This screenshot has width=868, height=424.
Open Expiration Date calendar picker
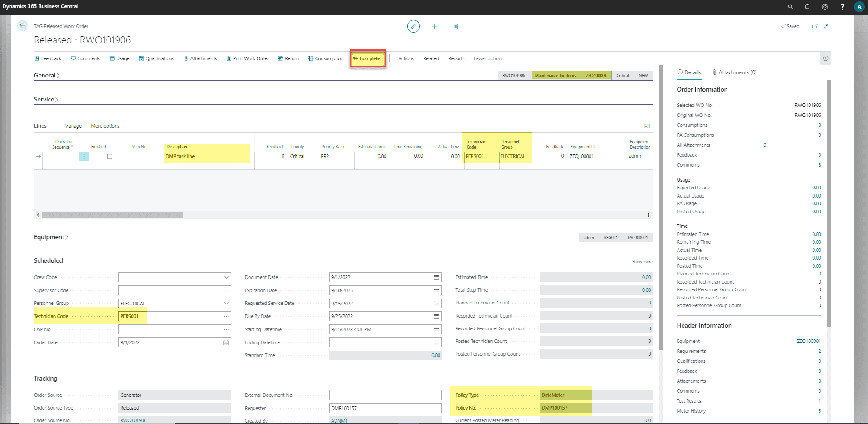(436, 290)
